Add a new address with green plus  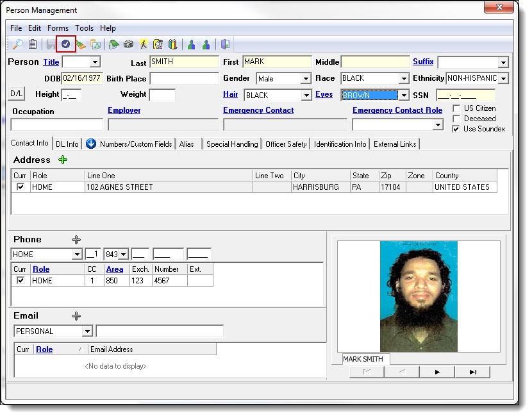(x=63, y=160)
